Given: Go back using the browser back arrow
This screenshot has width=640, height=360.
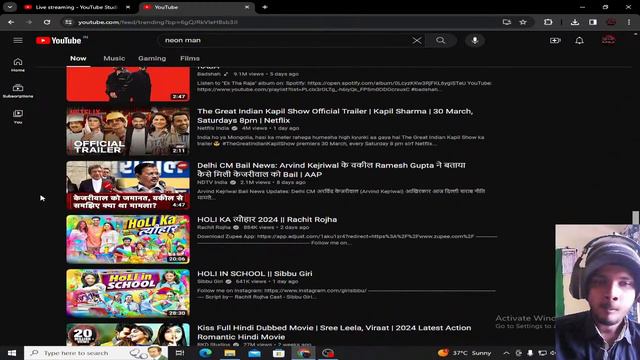Looking at the screenshot, I should coord(11,22).
